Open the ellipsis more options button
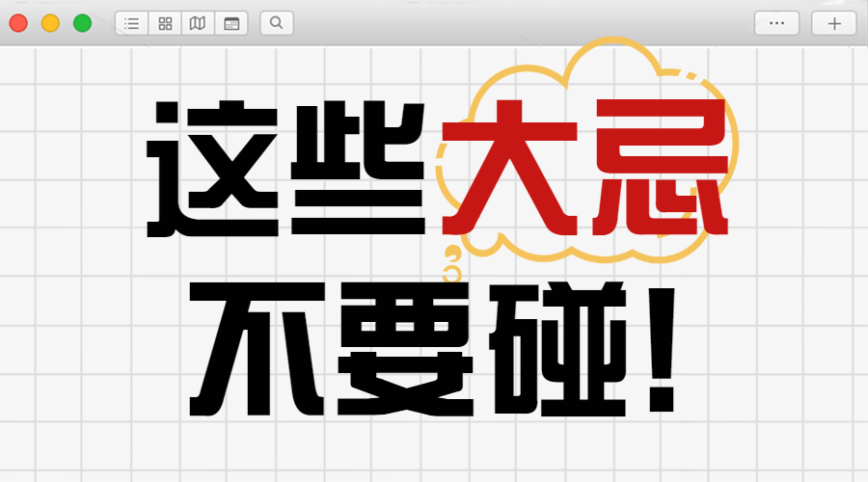The image size is (868, 482). [x=776, y=23]
